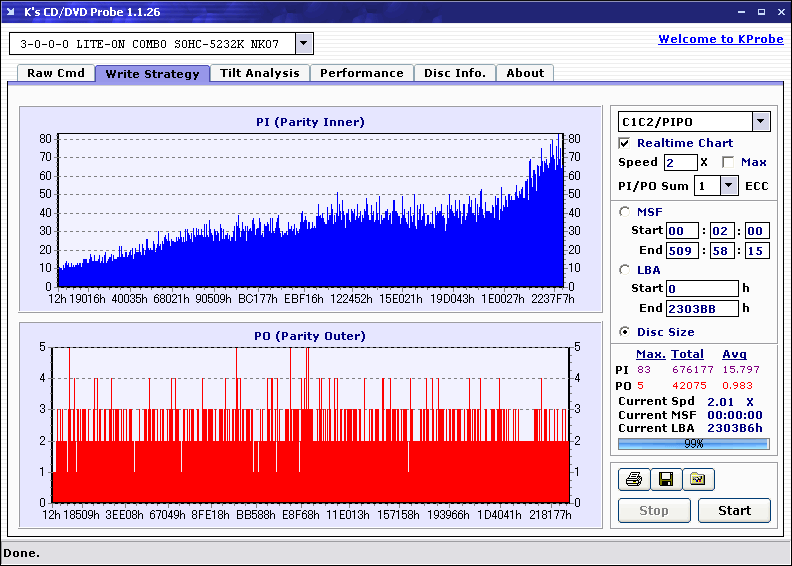Enable the Max speed checkbox
The image size is (792, 566).
click(x=728, y=162)
